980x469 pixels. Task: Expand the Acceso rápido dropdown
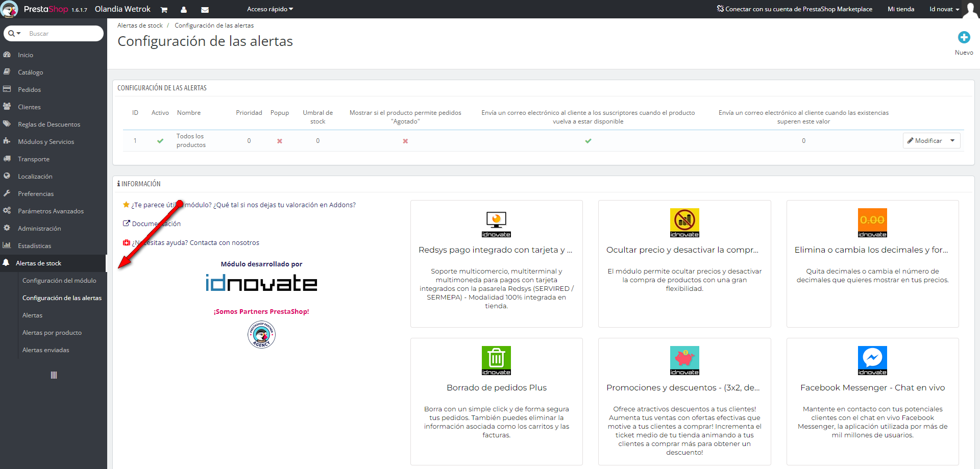tap(269, 9)
